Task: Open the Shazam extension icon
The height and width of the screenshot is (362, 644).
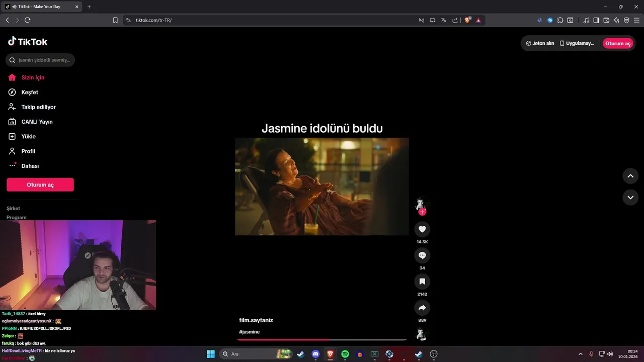Action: tap(550, 20)
